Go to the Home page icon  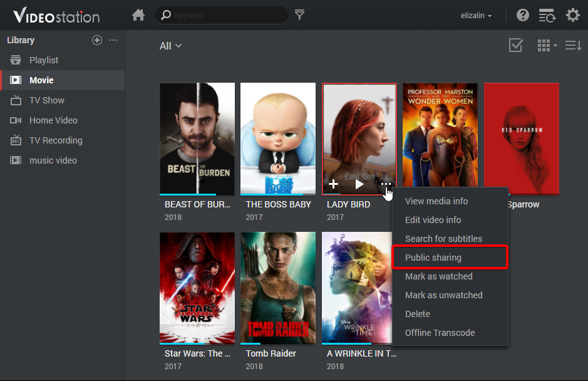[x=138, y=15]
